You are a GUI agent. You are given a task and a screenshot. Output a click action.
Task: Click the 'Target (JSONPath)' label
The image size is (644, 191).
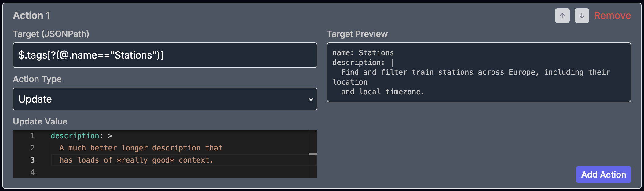pyautogui.click(x=51, y=34)
